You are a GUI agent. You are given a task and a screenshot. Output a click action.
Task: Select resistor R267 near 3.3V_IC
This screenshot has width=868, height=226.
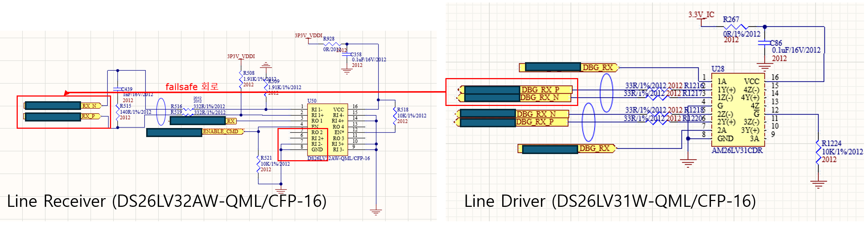(735, 27)
